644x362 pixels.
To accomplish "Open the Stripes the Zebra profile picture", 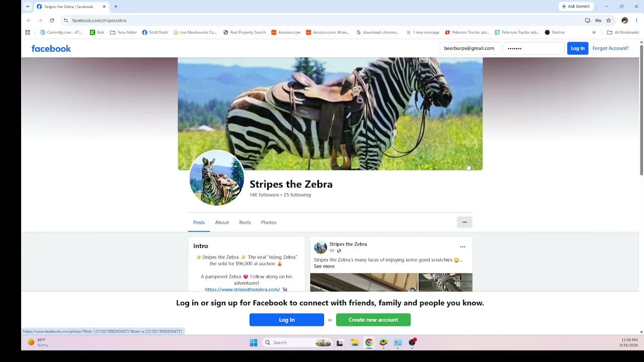I will [217, 178].
